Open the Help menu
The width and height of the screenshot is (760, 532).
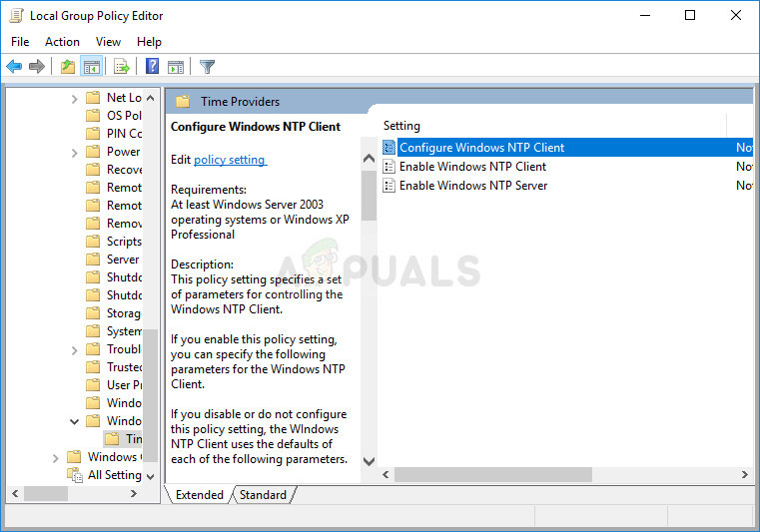click(x=149, y=42)
